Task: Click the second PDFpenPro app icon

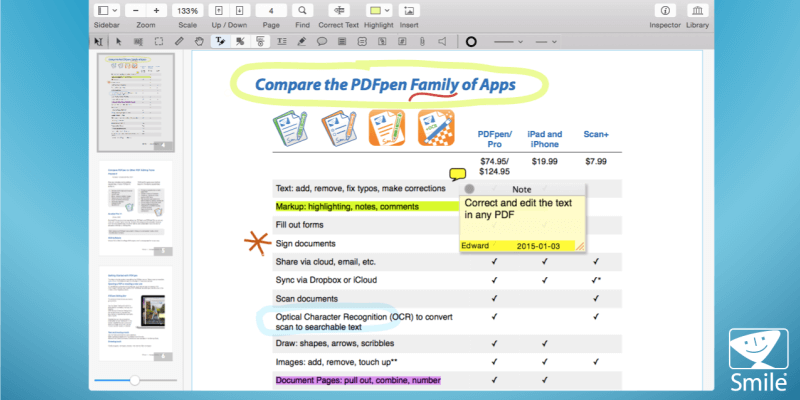Action: click(x=338, y=128)
